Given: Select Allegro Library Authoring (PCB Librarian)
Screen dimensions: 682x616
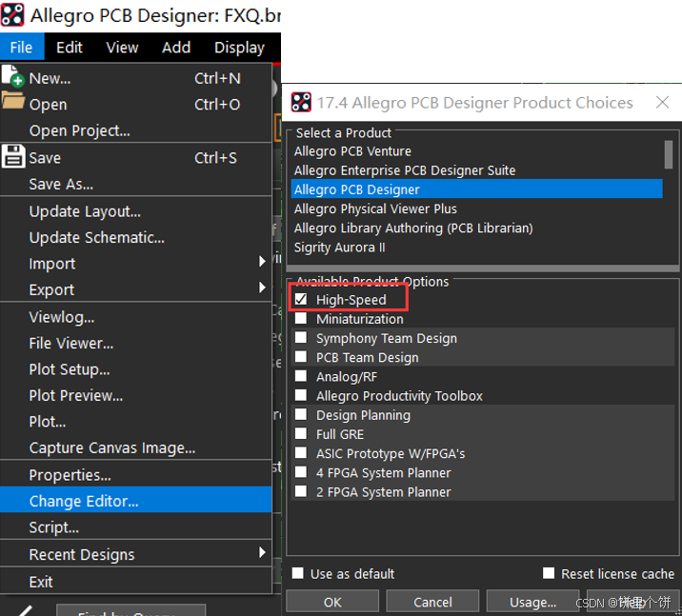Looking at the screenshot, I should point(476,228).
